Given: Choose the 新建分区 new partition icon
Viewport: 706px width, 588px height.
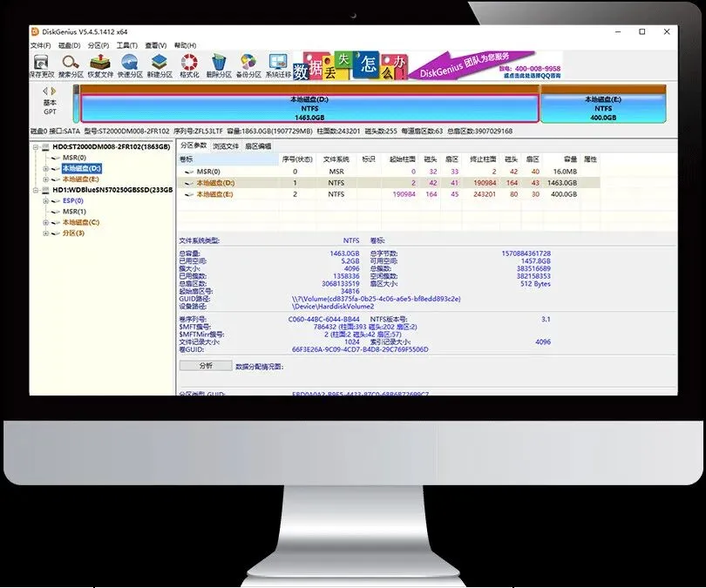Looking at the screenshot, I should click(x=160, y=66).
